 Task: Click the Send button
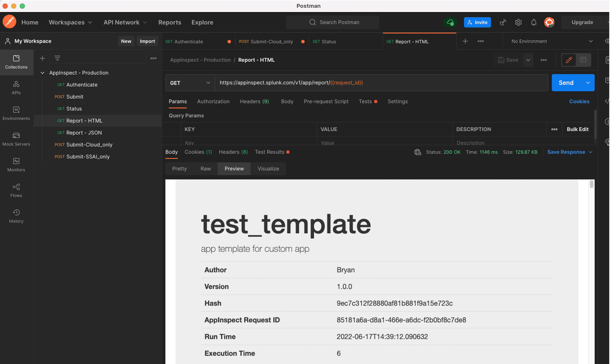click(566, 83)
